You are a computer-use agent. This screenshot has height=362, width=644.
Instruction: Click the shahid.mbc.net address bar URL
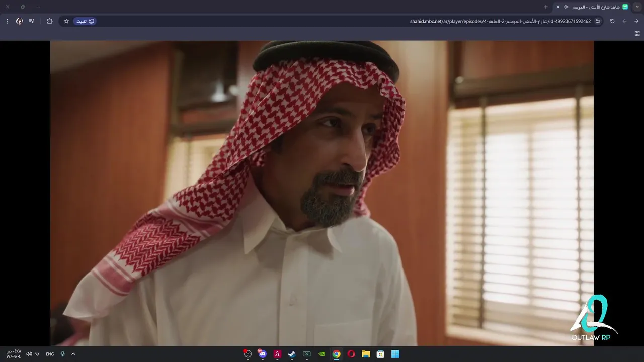click(500, 21)
